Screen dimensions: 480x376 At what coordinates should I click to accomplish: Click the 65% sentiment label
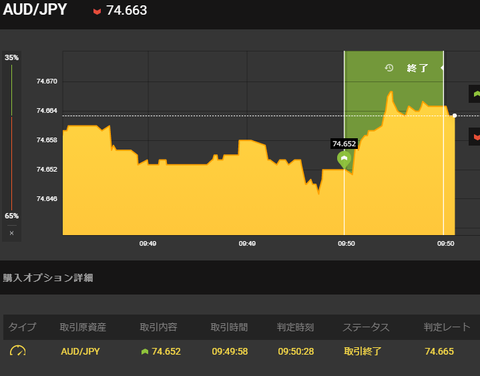pyautogui.click(x=12, y=216)
